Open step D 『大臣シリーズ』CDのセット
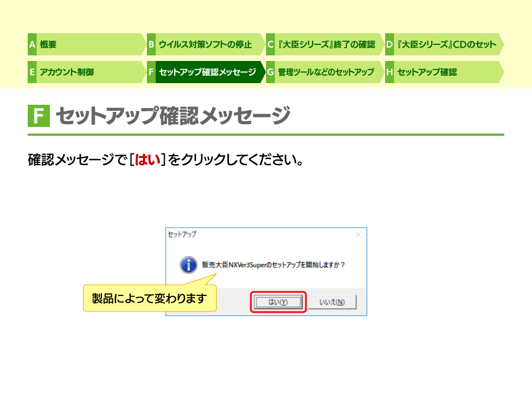 (444, 44)
